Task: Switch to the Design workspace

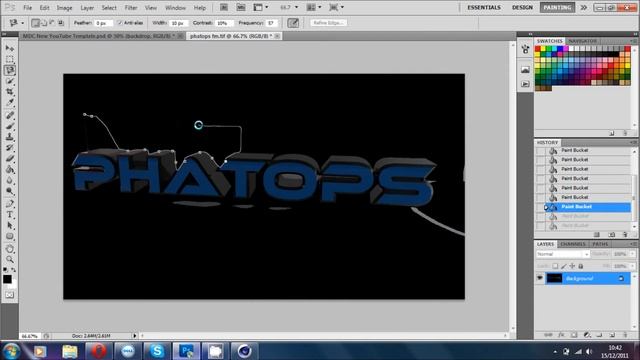Action: 522,7
